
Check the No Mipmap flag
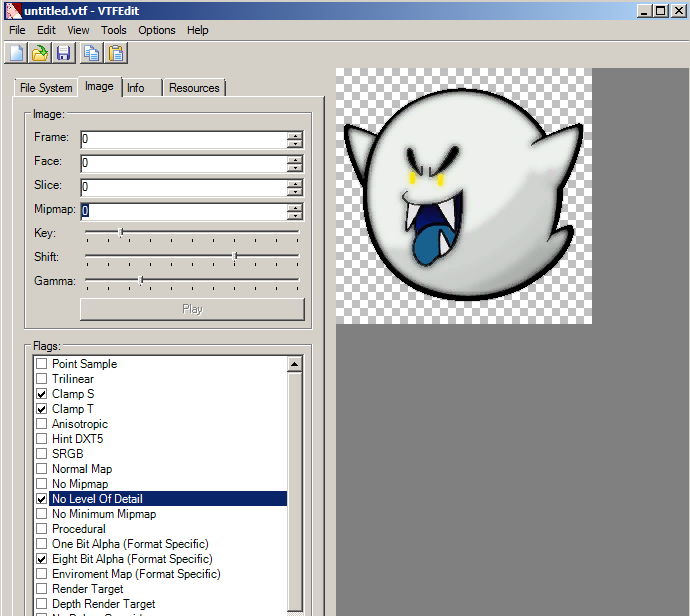[x=41, y=484]
